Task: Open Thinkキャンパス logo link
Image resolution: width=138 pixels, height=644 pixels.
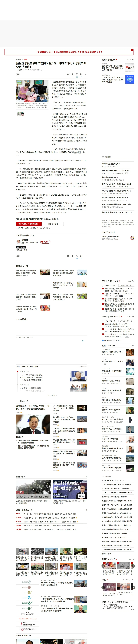Action: pyautogui.click(x=28, y=624)
